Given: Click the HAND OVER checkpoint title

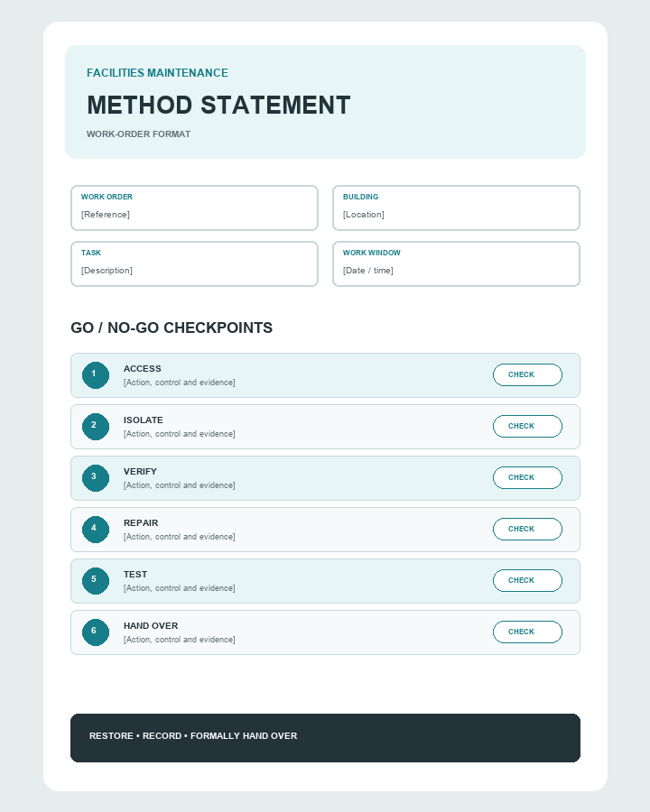Looking at the screenshot, I should 151,625.
